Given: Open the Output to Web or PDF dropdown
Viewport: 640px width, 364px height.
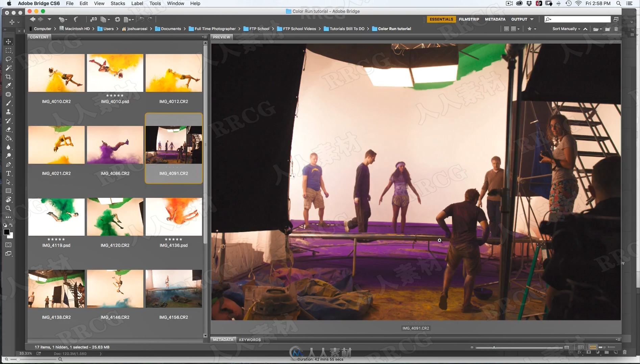Looking at the screenshot, I should 129,19.
